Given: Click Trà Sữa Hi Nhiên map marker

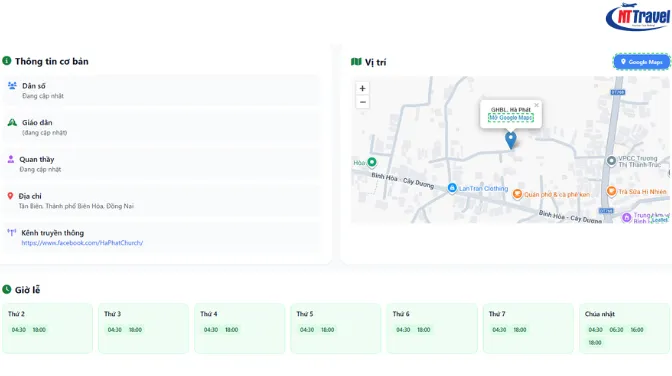Looking at the screenshot, I should pos(612,191).
